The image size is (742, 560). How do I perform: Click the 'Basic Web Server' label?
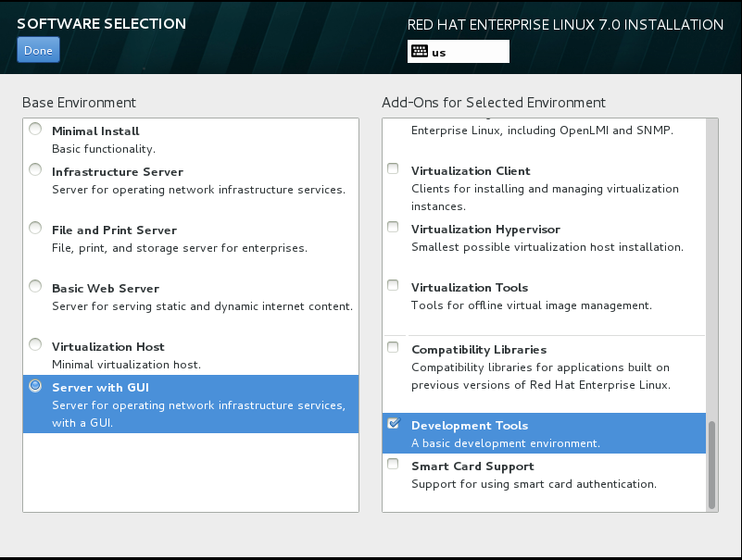pos(106,288)
